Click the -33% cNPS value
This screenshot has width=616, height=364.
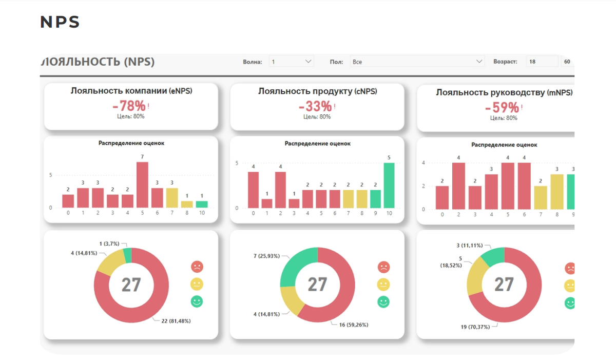click(x=316, y=107)
